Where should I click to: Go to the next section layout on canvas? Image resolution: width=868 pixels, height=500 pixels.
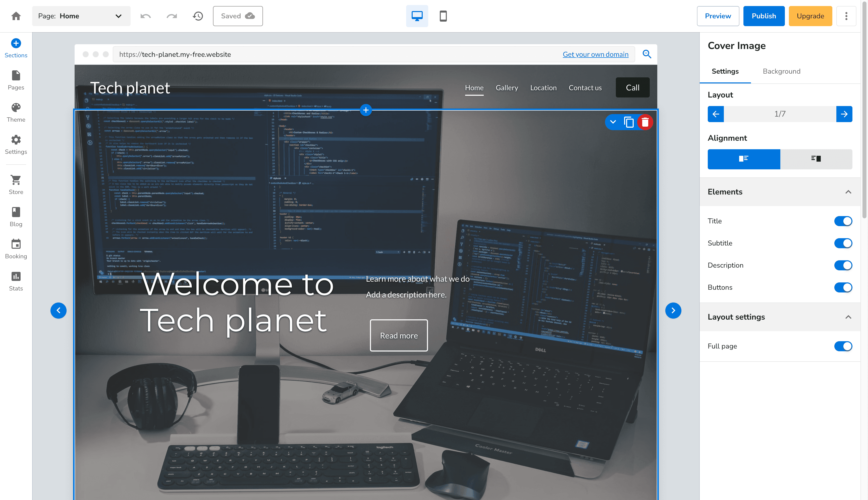pyautogui.click(x=673, y=311)
